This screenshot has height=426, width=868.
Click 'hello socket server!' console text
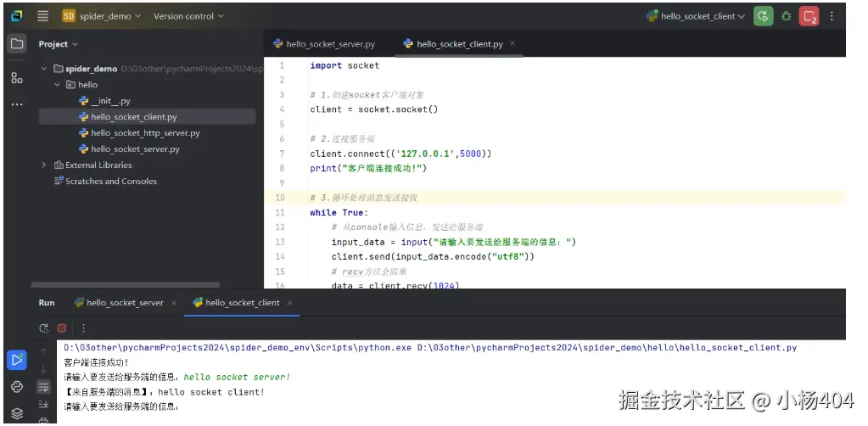(x=237, y=378)
